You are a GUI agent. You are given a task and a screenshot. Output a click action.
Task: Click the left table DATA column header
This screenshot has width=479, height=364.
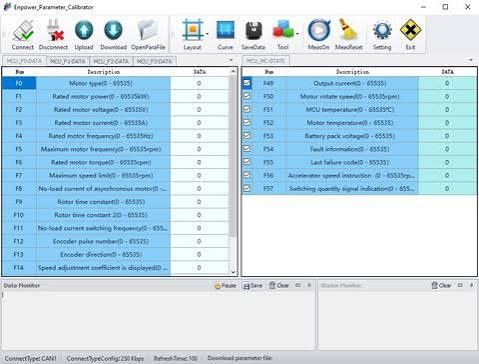pos(199,72)
